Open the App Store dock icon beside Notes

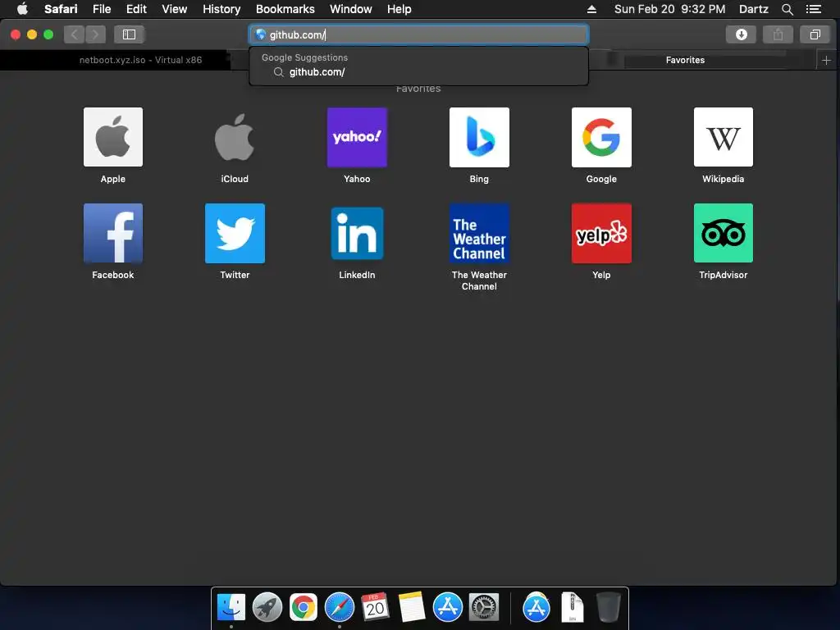(447, 608)
